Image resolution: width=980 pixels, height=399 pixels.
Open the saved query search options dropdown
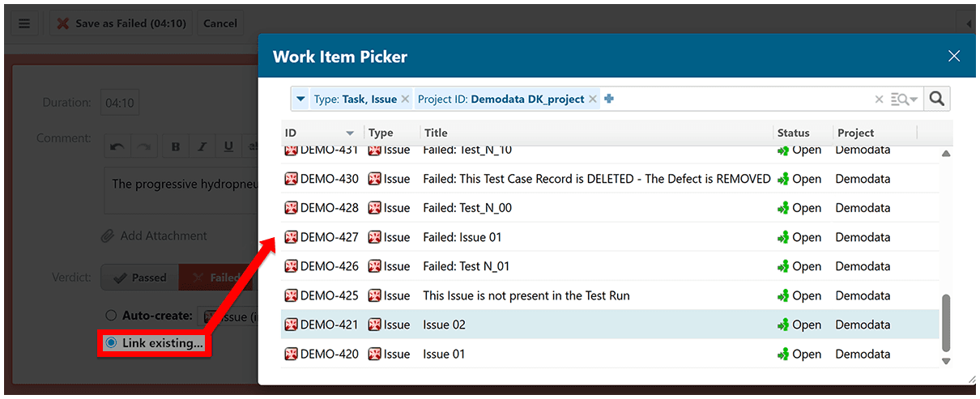tap(904, 100)
